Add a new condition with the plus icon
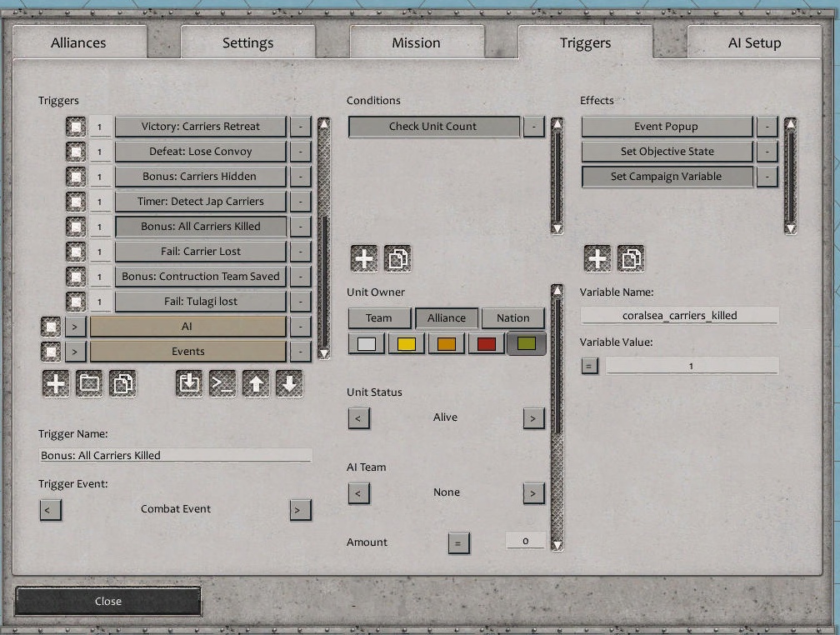Screen dimensions: 840x635 coord(364,258)
